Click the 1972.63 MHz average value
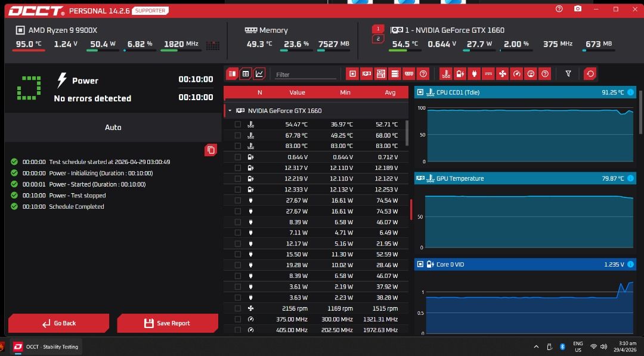The image size is (644, 356). tap(380, 330)
